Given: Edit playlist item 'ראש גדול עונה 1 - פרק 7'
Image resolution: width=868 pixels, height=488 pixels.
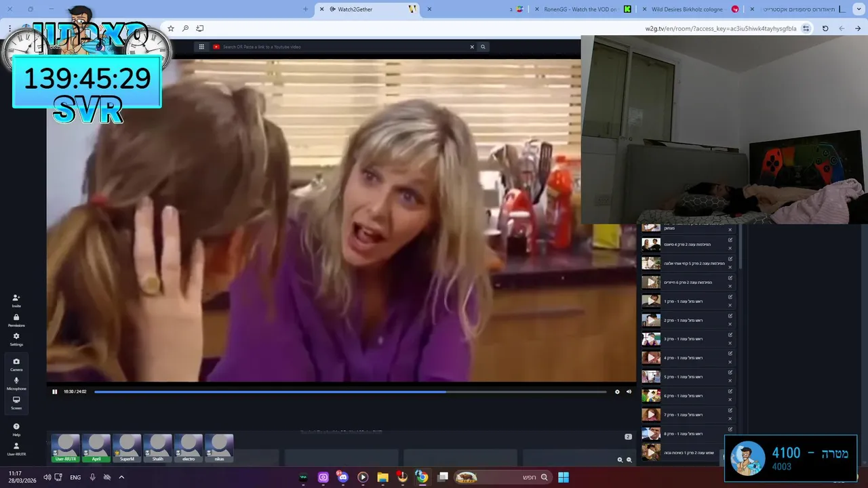Looking at the screenshot, I should tap(730, 410).
